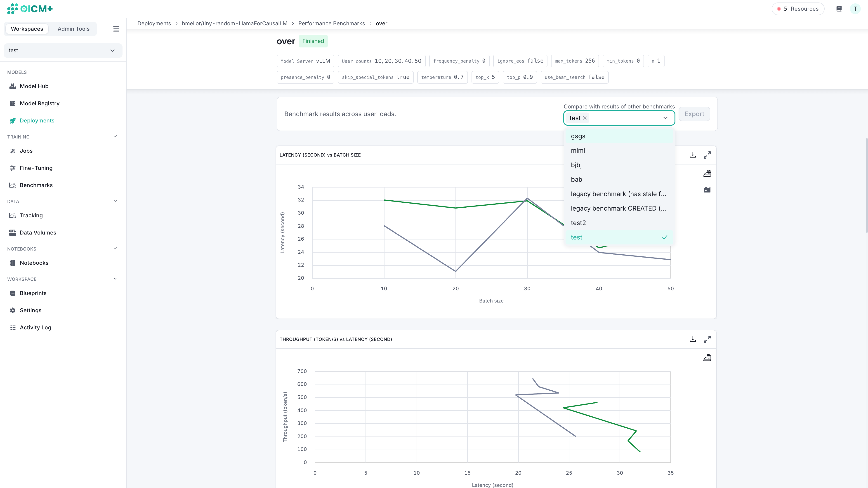The height and width of the screenshot is (488, 868).
Task: Collapse the Data section
Action: (115, 201)
